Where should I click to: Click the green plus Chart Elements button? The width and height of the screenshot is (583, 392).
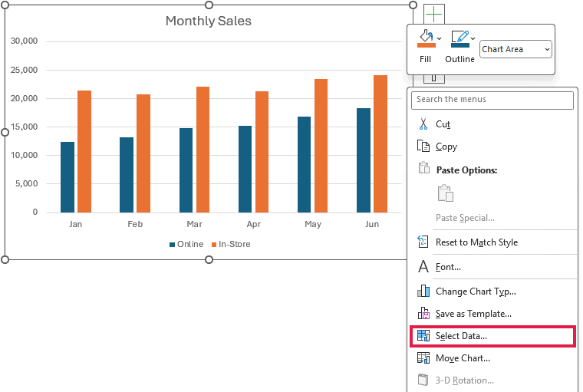pos(434,15)
